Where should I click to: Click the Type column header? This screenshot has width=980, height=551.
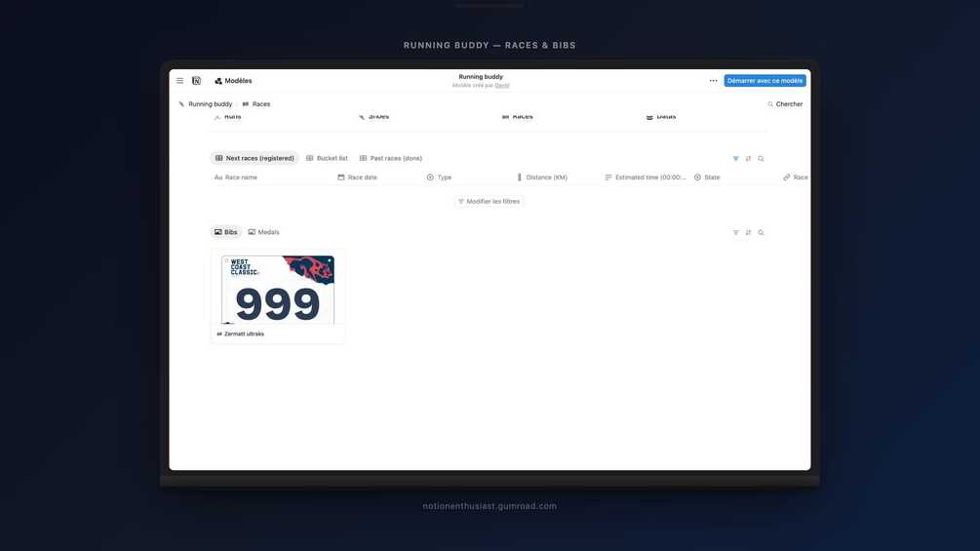[439, 177]
